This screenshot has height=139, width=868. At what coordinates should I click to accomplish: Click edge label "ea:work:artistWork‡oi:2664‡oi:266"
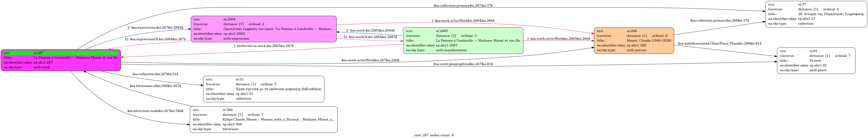pos(463,21)
